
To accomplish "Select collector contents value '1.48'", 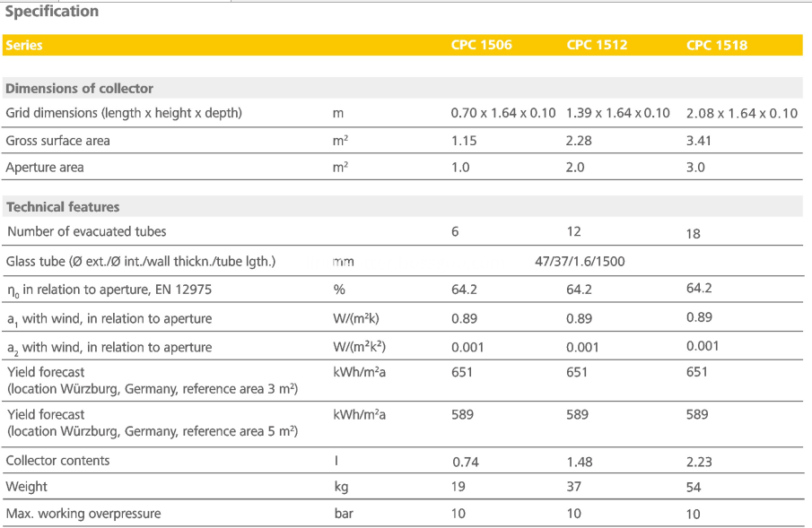I will pos(580,463).
